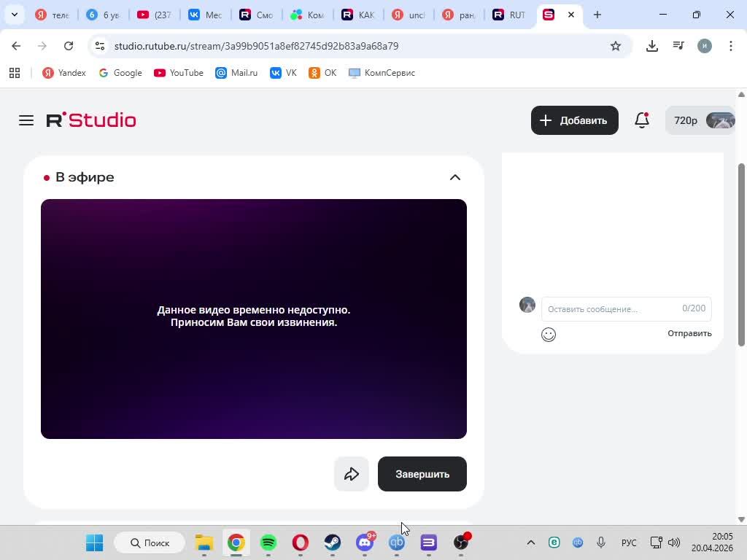Switch to the uncl Yandex tab
The width and height of the screenshot is (747, 560).
[x=409, y=15]
